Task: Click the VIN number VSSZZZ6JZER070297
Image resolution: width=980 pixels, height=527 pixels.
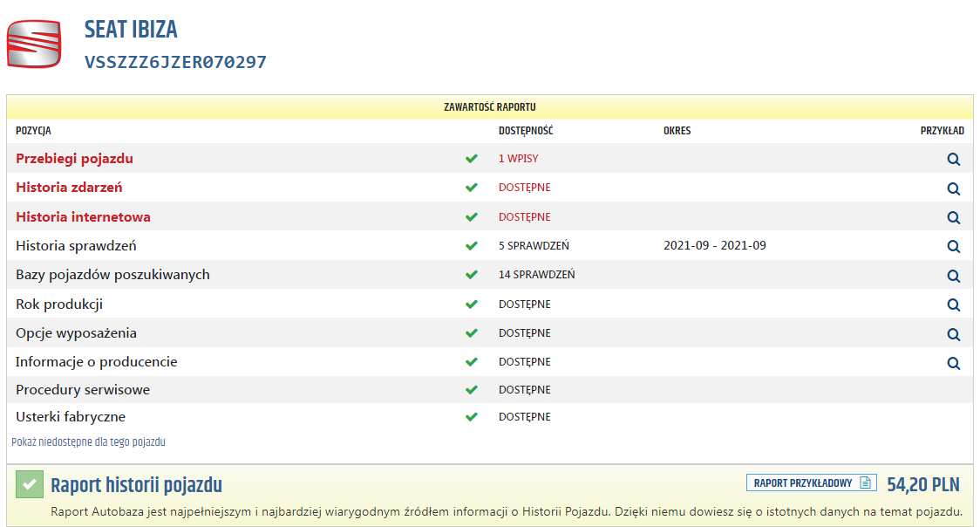Action: [x=175, y=62]
